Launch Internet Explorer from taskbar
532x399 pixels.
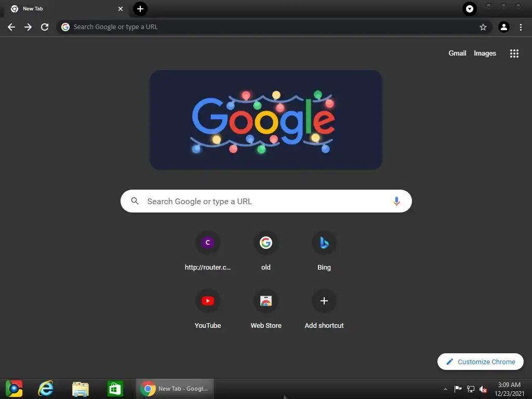[46, 389]
